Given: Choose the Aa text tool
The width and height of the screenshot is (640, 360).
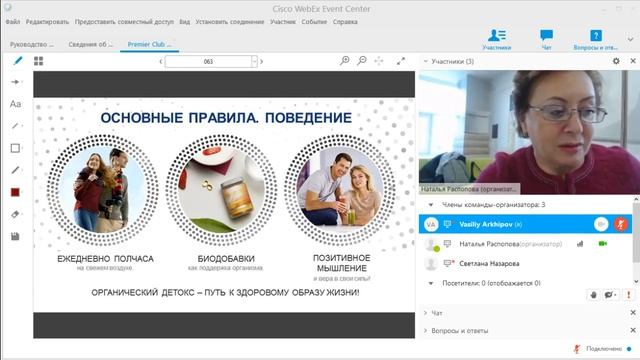Looking at the screenshot, I should pyautogui.click(x=15, y=104).
